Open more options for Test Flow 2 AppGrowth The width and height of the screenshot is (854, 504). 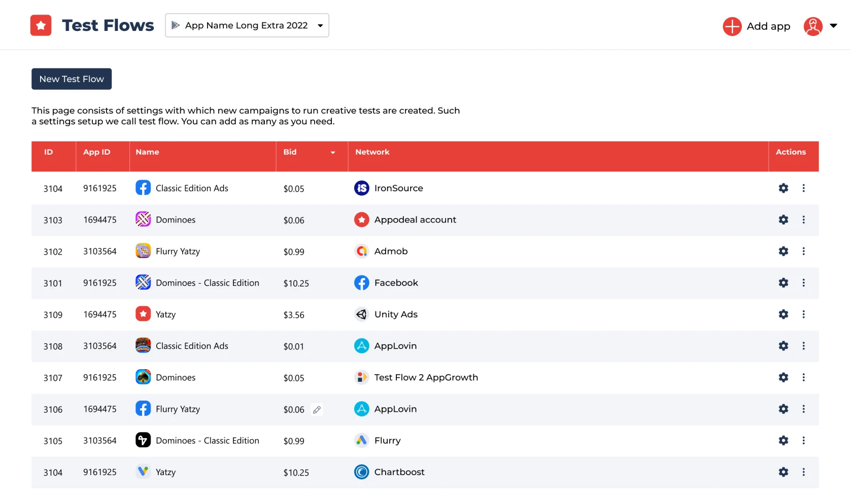coord(803,377)
